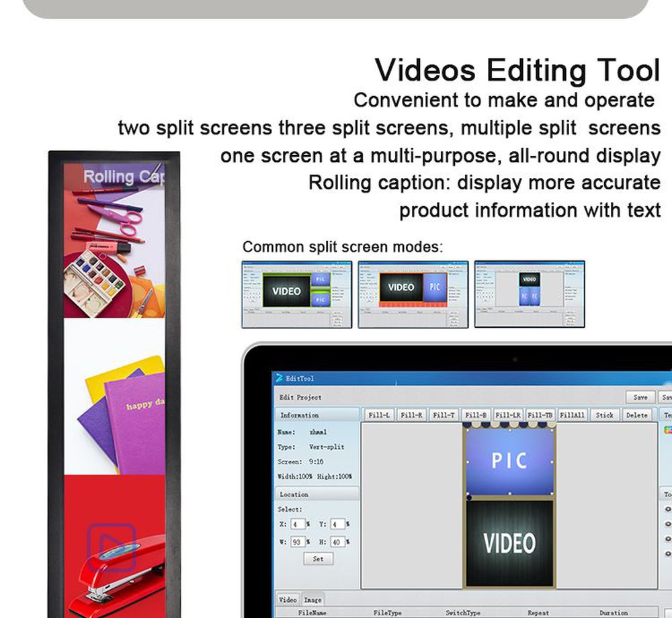Viewport: 672px width, 618px height.
Task: Switch to the Image tab
Action: pos(312,599)
